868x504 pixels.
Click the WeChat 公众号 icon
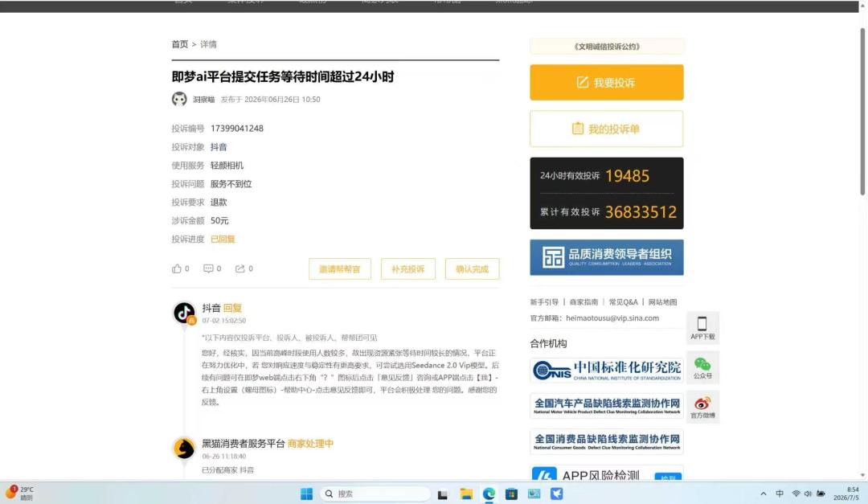702,364
